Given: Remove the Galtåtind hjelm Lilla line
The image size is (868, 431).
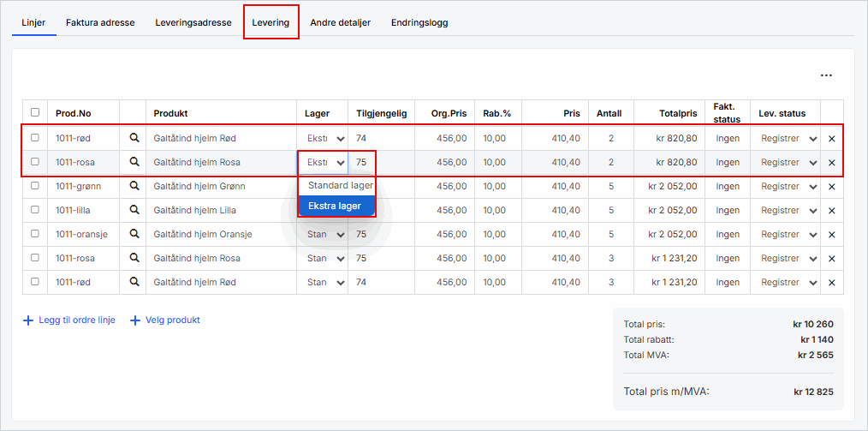Looking at the screenshot, I should coord(831,210).
